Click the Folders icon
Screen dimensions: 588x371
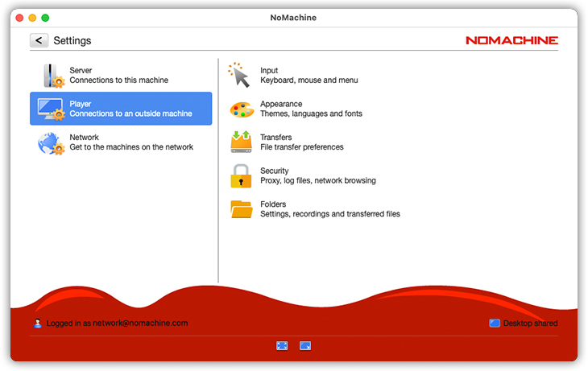pyautogui.click(x=242, y=209)
